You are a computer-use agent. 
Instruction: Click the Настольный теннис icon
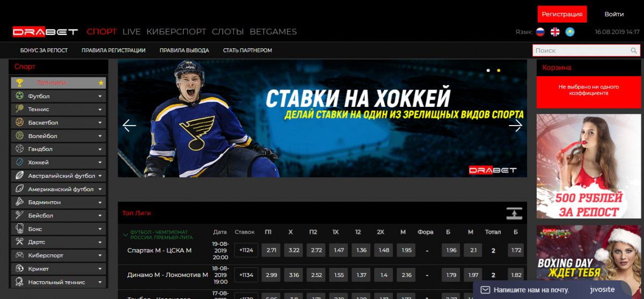[x=19, y=282]
